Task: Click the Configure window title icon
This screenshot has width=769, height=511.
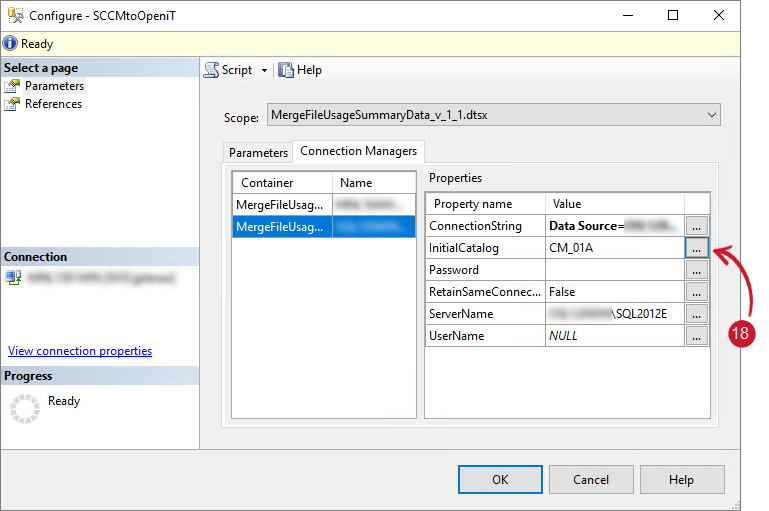Action: (x=15, y=16)
